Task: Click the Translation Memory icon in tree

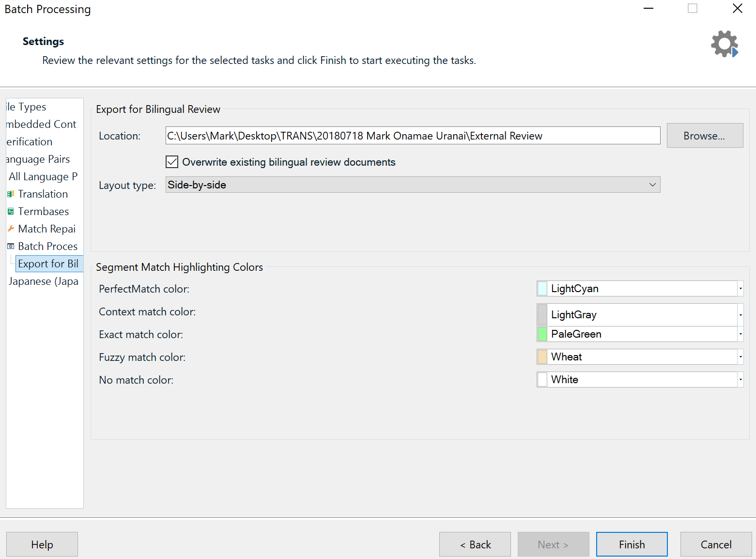Action: click(11, 194)
